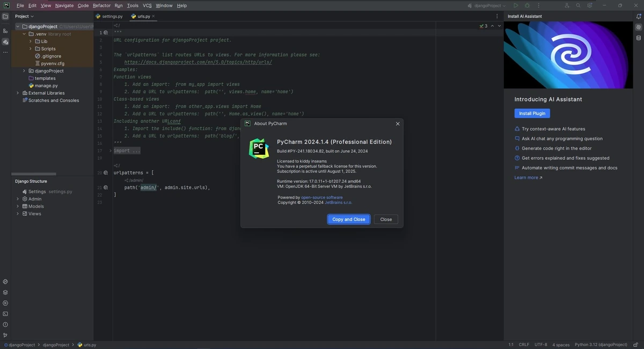Expand the Scripts folder
Viewport: 644px width, 349px height.
click(31, 49)
